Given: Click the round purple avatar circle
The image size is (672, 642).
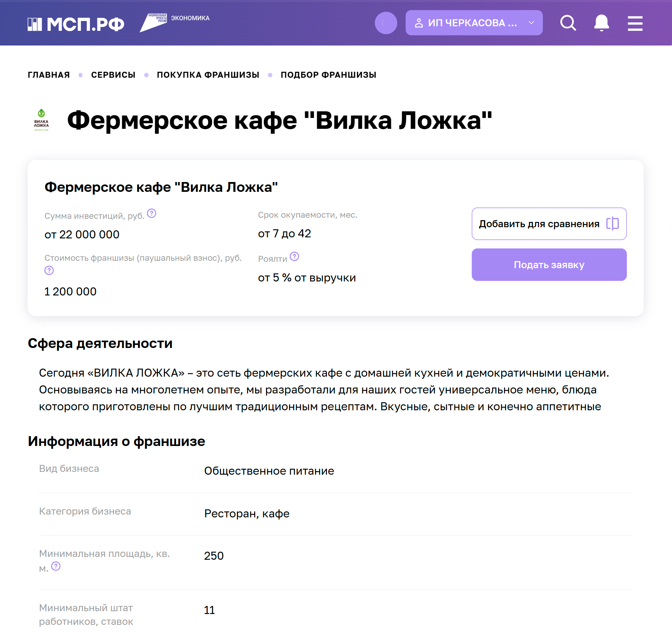Looking at the screenshot, I should [386, 23].
